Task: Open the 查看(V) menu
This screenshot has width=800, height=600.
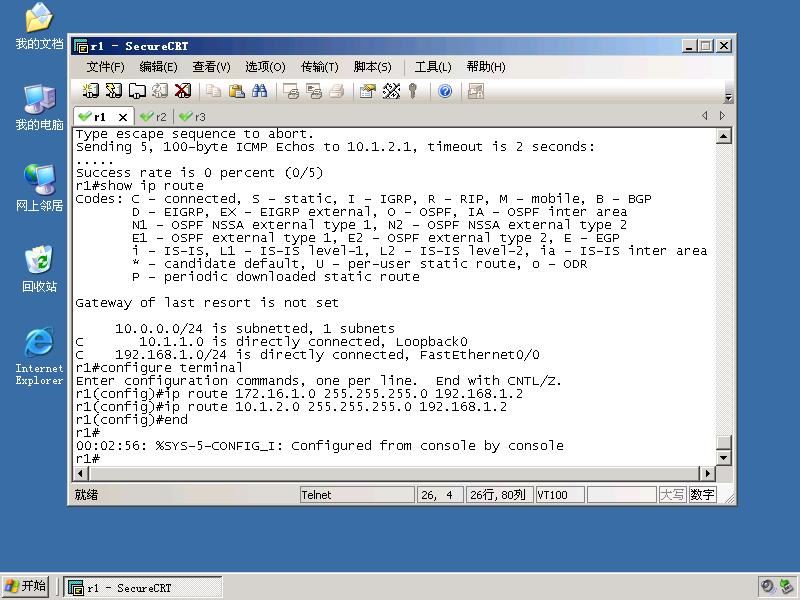Action: [211, 67]
